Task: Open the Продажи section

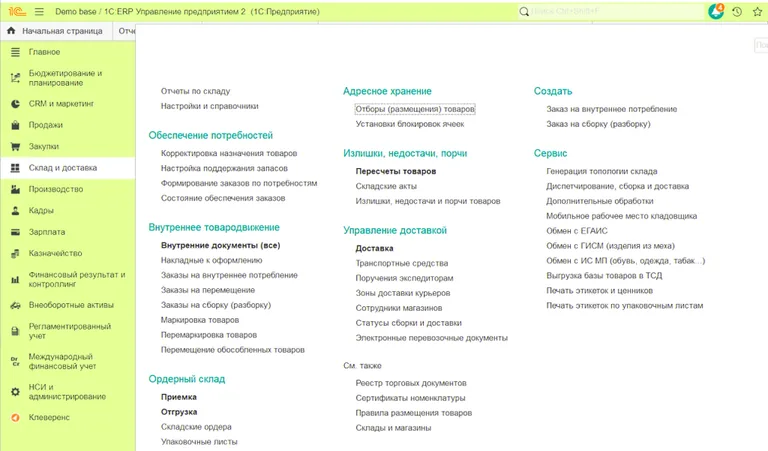Action: click(x=46, y=125)
